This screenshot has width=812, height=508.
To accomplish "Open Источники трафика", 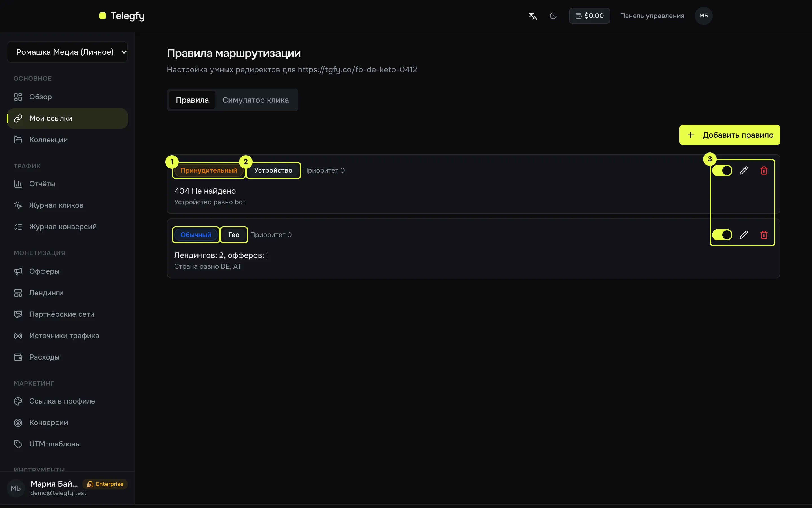I will tap(67, 336).
